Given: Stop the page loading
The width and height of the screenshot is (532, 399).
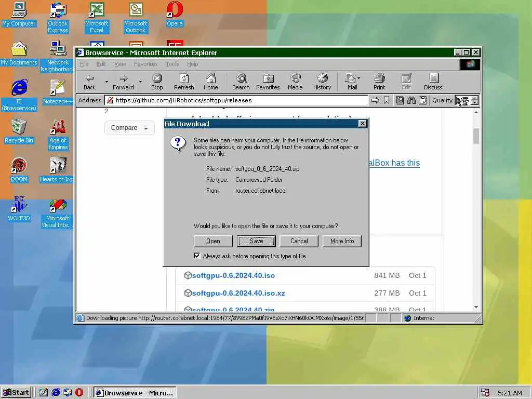Looking at the screenshot, I should 157,82.
